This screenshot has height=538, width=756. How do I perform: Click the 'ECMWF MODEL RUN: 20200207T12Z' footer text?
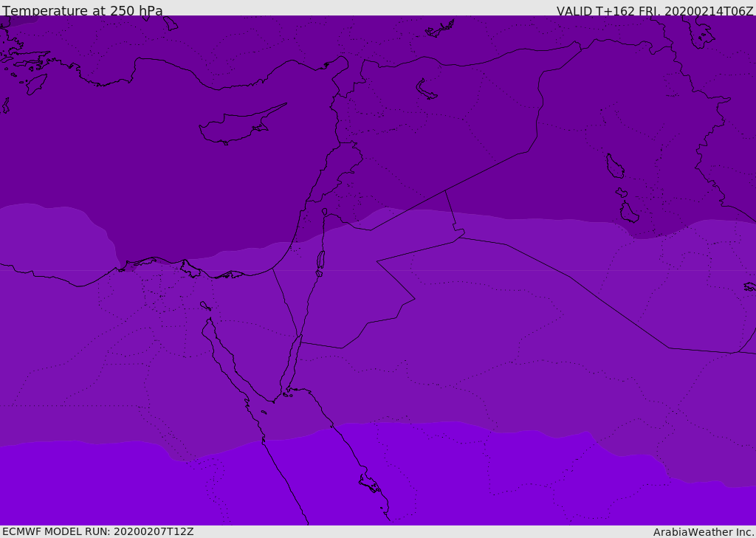[x=98, y=531]
